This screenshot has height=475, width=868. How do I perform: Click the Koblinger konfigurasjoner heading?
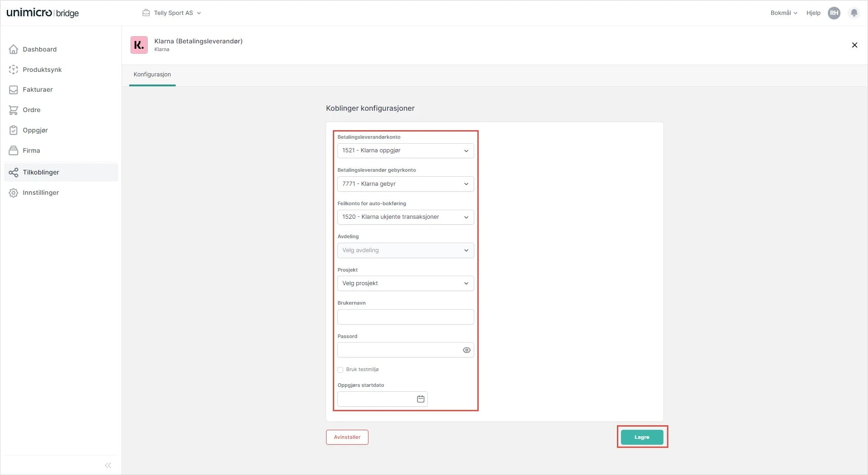[x=370, y=108]
